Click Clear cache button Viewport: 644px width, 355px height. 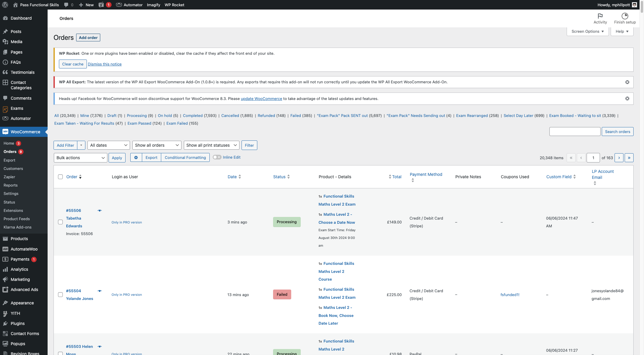click(73, 64)
